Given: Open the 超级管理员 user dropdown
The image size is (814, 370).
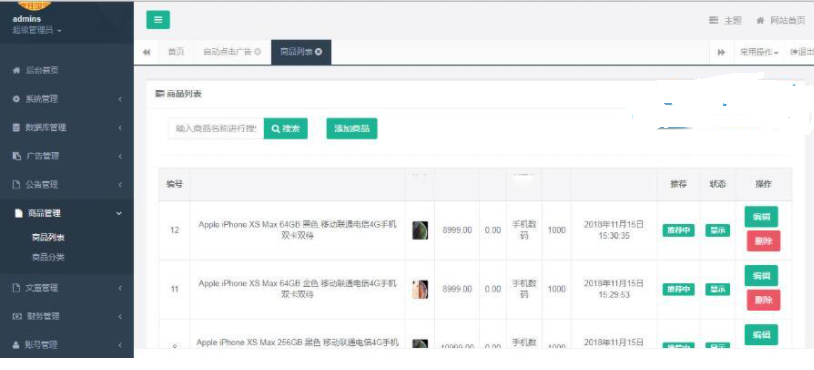Looking at the screenshot, I should (36, 31).
